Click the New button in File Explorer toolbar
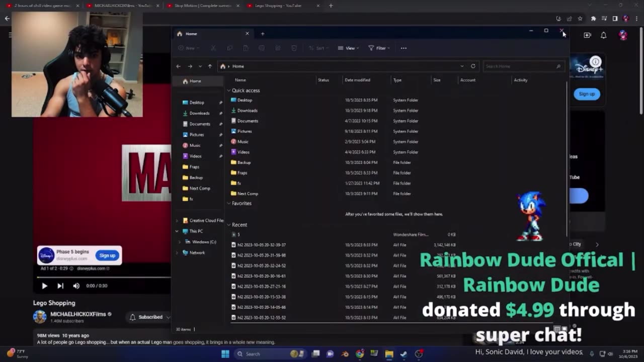644x362 pixels. pos(188,48)
